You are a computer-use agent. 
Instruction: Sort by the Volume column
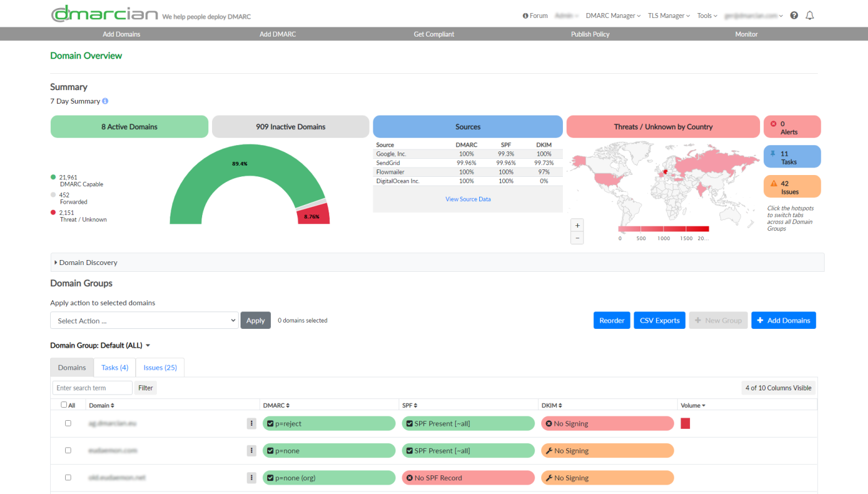click(693, 405)
